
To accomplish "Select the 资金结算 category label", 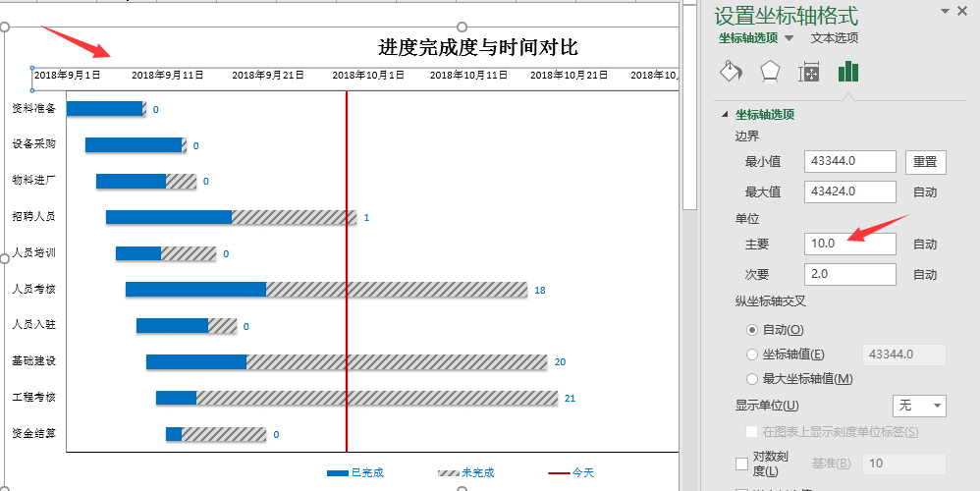I will pos(33,432).
